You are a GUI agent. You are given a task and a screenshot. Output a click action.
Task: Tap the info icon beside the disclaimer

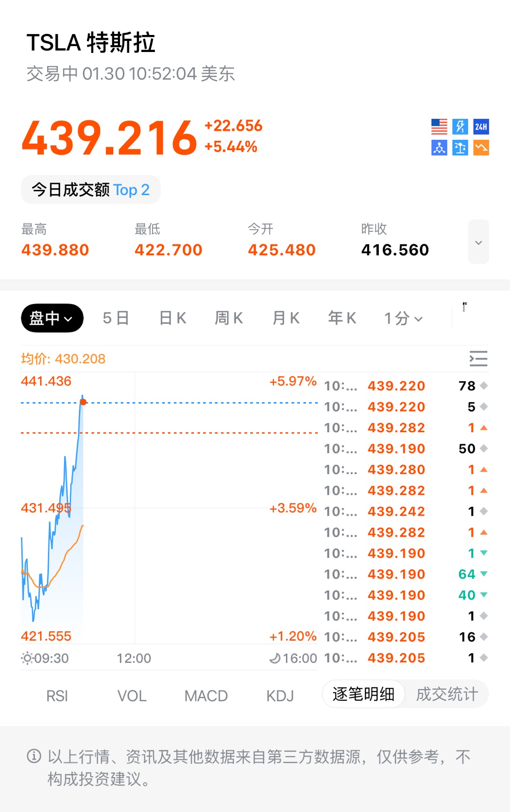coord(34,756)
